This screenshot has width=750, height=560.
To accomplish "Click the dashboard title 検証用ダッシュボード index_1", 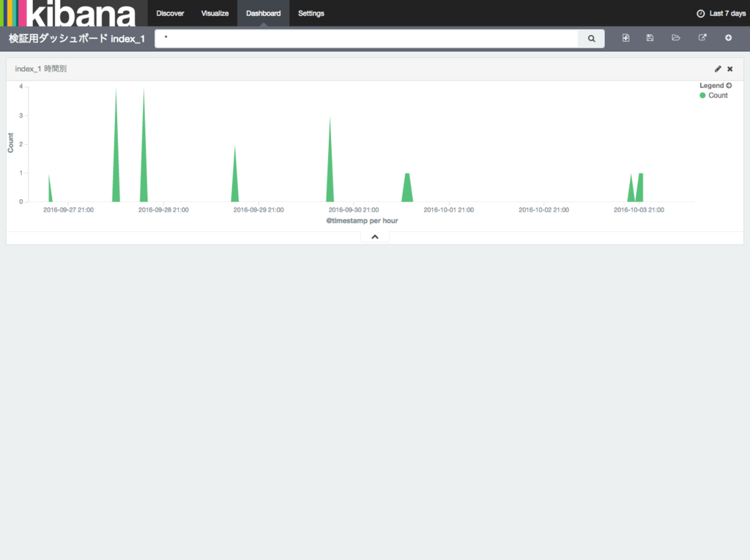I will click(76, 39).
